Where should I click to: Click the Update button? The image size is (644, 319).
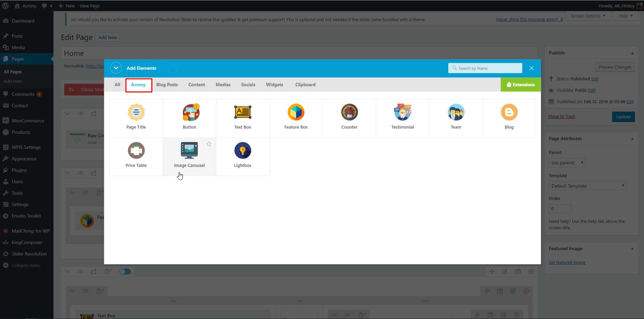coord(623,117)
